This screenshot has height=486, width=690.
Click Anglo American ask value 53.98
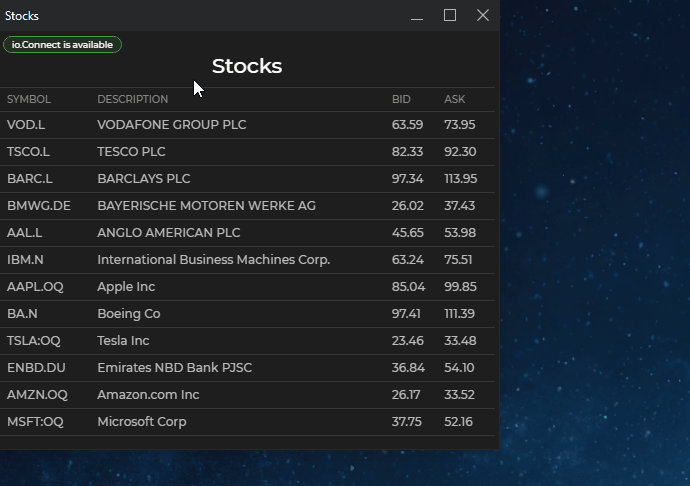[x=460, y=232]
